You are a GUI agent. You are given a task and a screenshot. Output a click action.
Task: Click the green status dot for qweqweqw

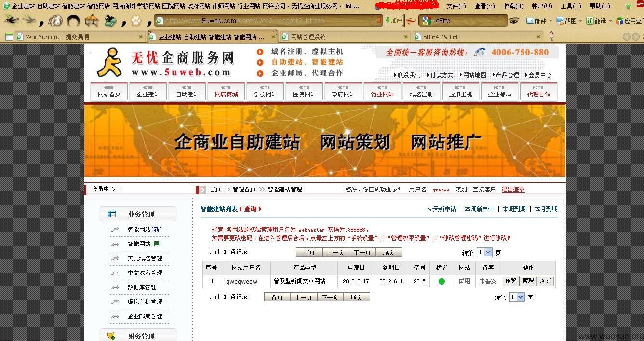(x=442, y=281)
